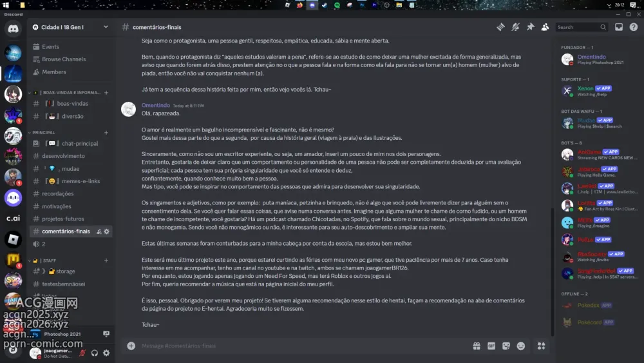Image resolution: width=644 pixels, height=363 pixels.
Task: Open the Events item in sidebar
Action: pyautogui.click(x=50, y=47)
